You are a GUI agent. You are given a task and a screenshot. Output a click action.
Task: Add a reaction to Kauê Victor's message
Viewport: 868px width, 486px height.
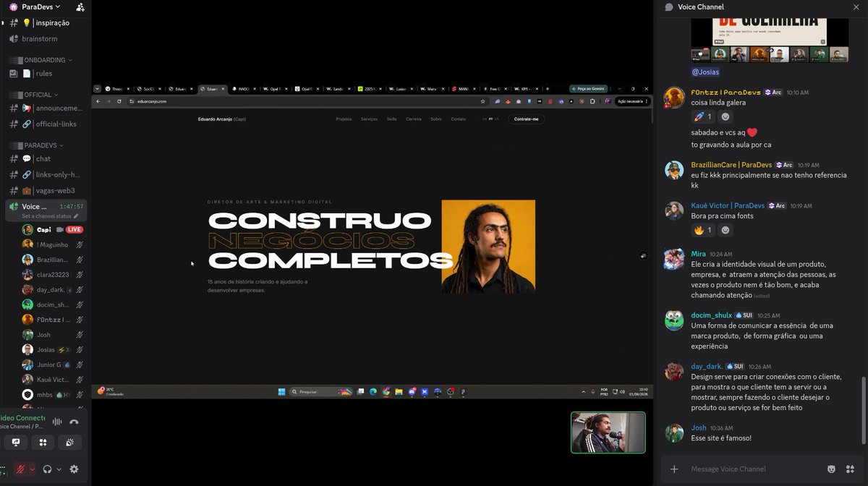point(726,231)
